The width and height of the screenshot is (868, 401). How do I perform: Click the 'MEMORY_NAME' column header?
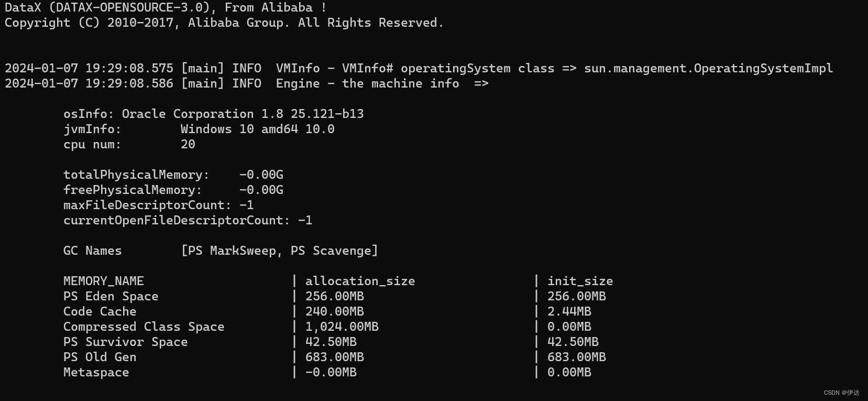(103, 281)
